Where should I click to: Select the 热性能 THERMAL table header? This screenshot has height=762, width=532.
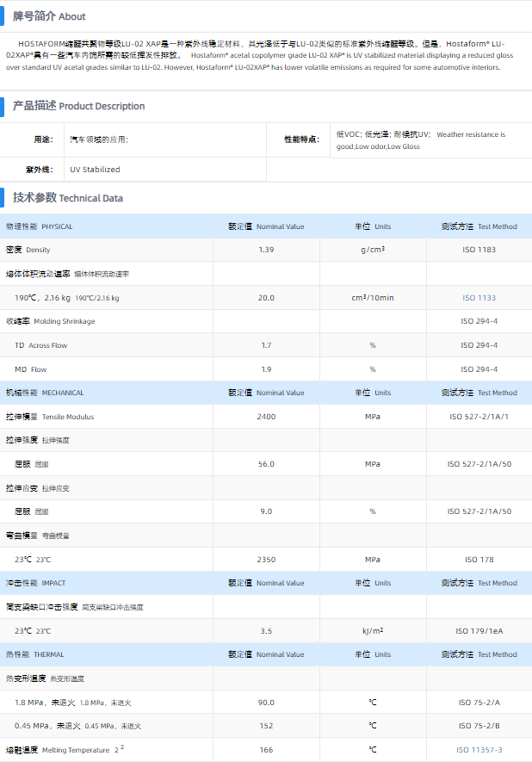35,654
